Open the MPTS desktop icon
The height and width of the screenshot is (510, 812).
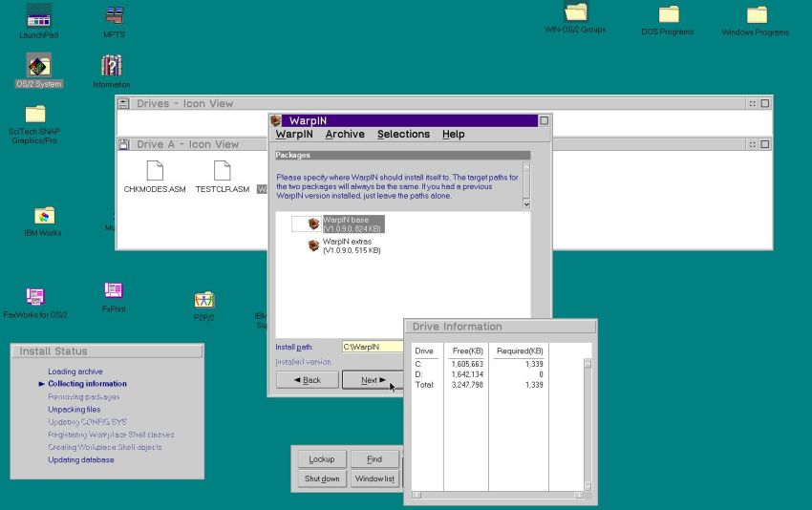(114, 15)
